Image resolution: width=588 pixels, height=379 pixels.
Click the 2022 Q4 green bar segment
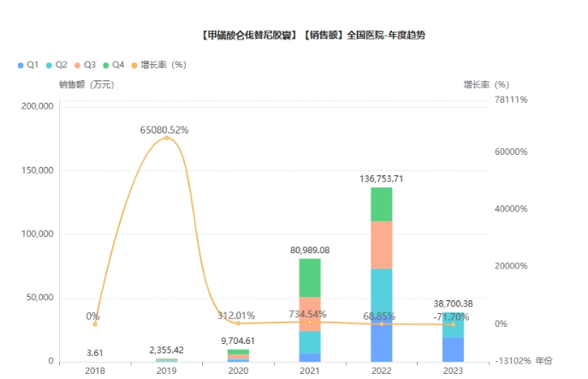click(381, 204)
